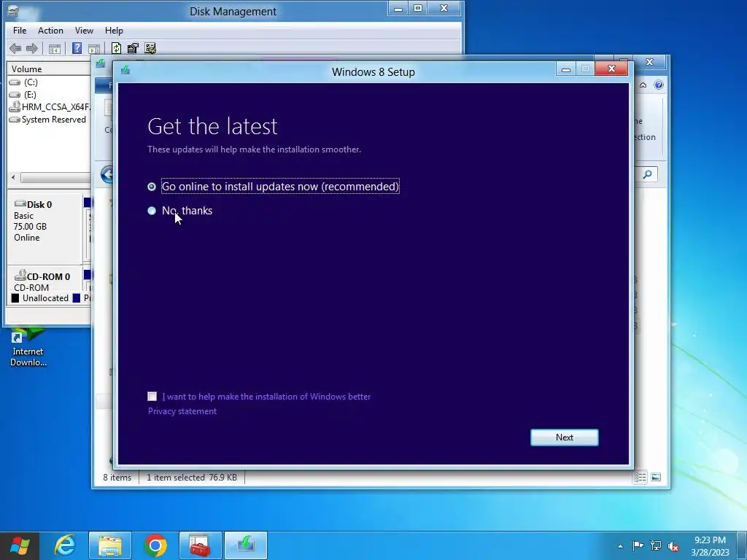Open Help menu in Disk Management
The width and height of the screenshot is (747, 560).
click(114, 31)
